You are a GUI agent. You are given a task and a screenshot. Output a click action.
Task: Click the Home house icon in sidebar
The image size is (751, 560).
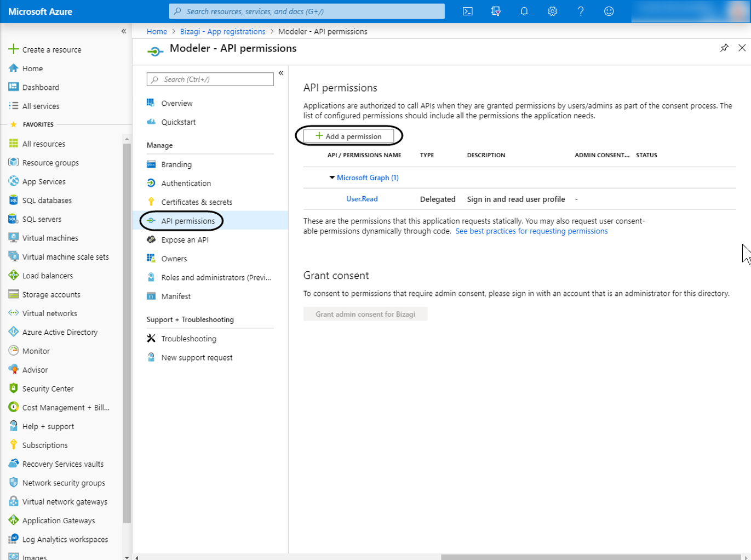[14, 68]
